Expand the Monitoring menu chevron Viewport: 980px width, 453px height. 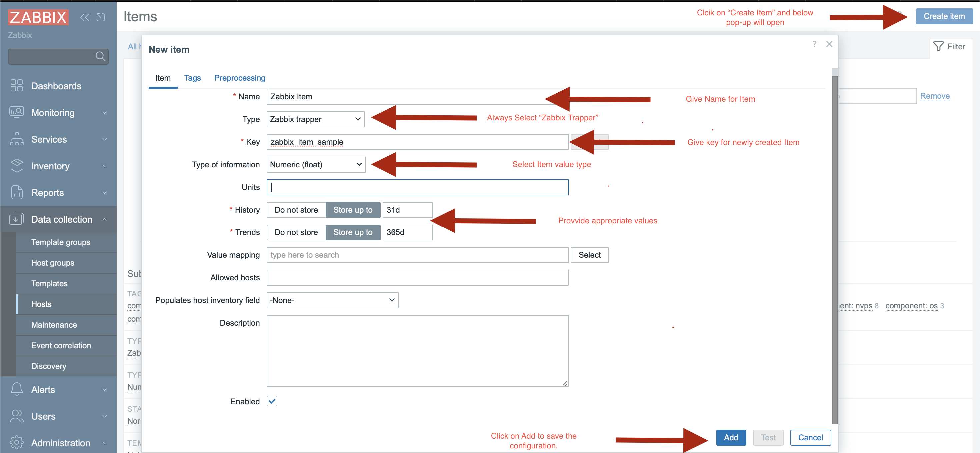[105, 113]
